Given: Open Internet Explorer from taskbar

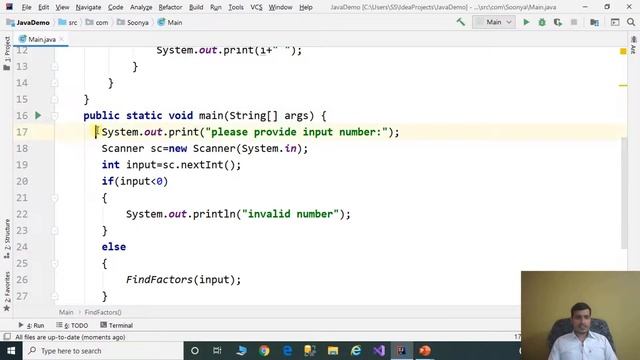Looking at the screenshot, I should pos(356,351).
